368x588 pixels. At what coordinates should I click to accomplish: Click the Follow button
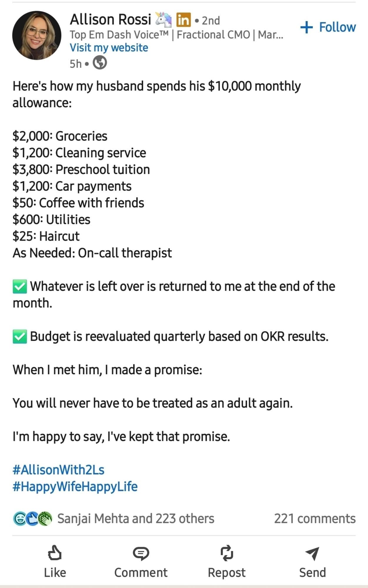337,27
